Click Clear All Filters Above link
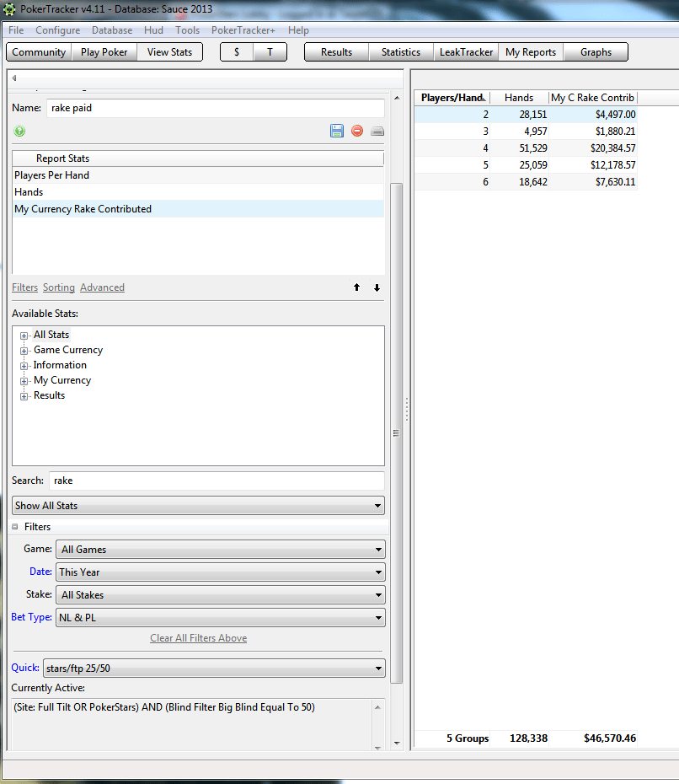 (198, 638)
